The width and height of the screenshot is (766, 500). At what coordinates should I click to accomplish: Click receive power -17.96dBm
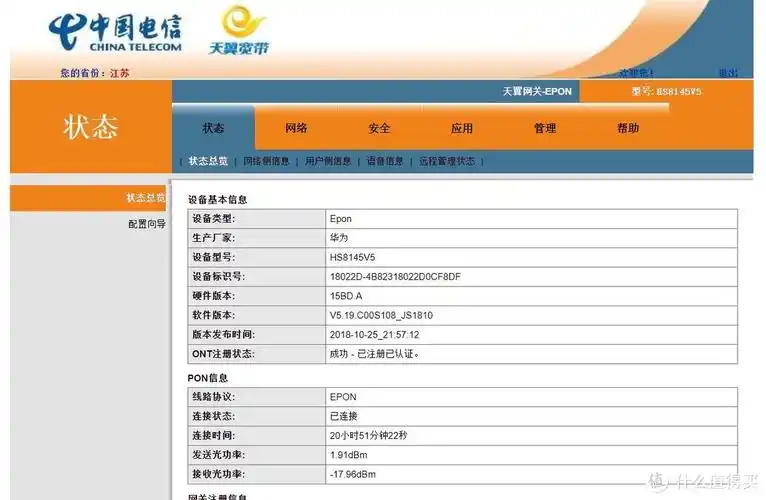352,474
